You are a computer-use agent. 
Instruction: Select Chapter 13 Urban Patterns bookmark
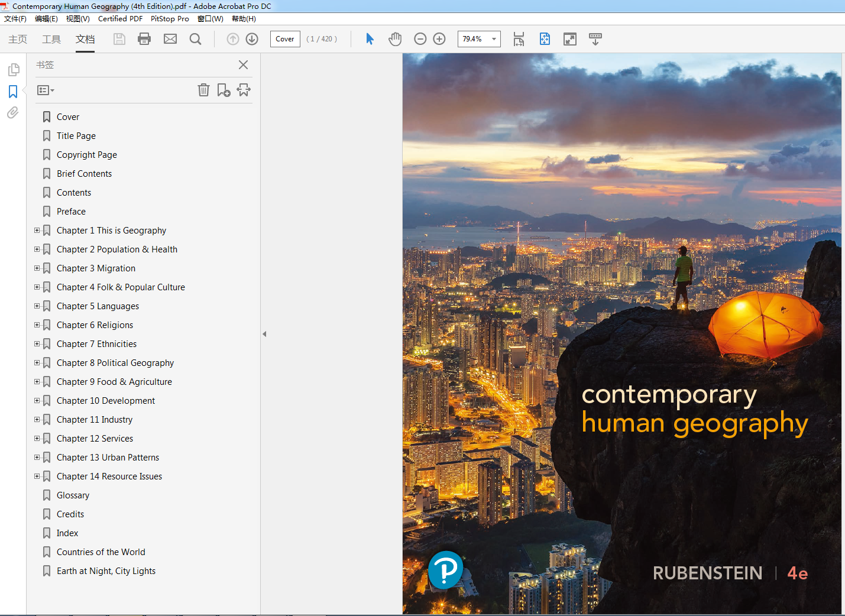coord(108,458)
